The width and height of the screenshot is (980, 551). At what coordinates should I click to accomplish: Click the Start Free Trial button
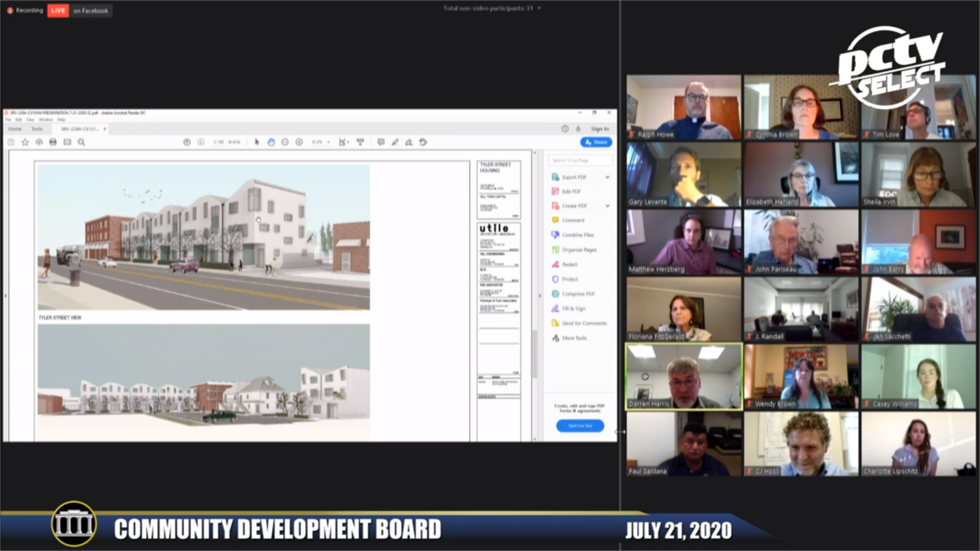tap(580, 426)
